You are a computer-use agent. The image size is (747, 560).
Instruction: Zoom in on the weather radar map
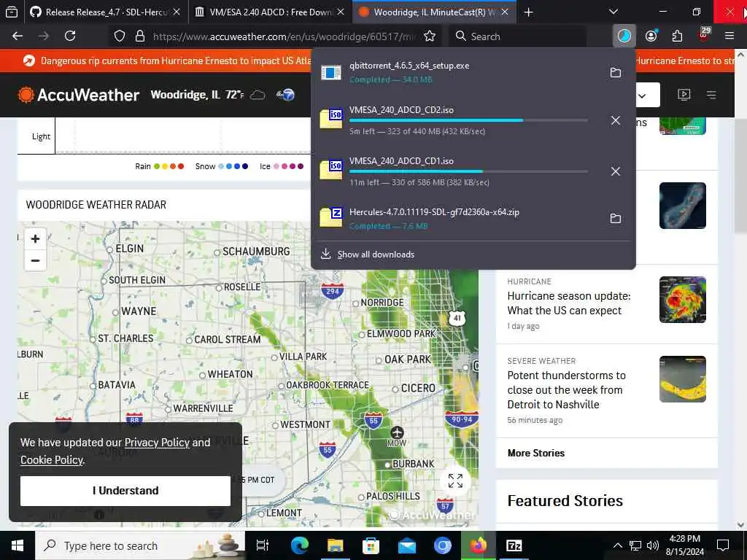pos(35,239)
